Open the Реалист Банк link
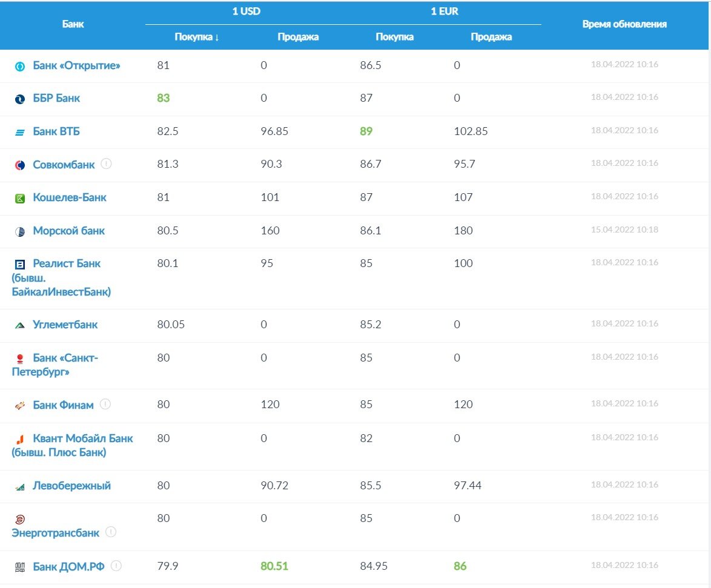 [61, 277]
